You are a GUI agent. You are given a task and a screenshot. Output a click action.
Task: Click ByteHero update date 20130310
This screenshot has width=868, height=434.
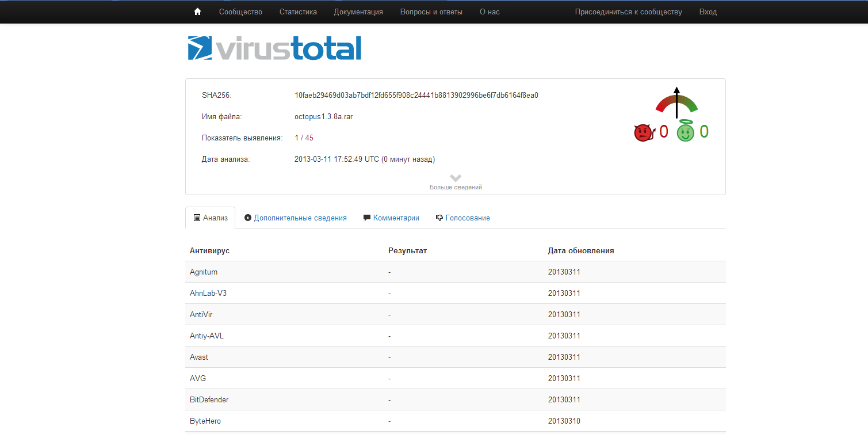point(564,421)
